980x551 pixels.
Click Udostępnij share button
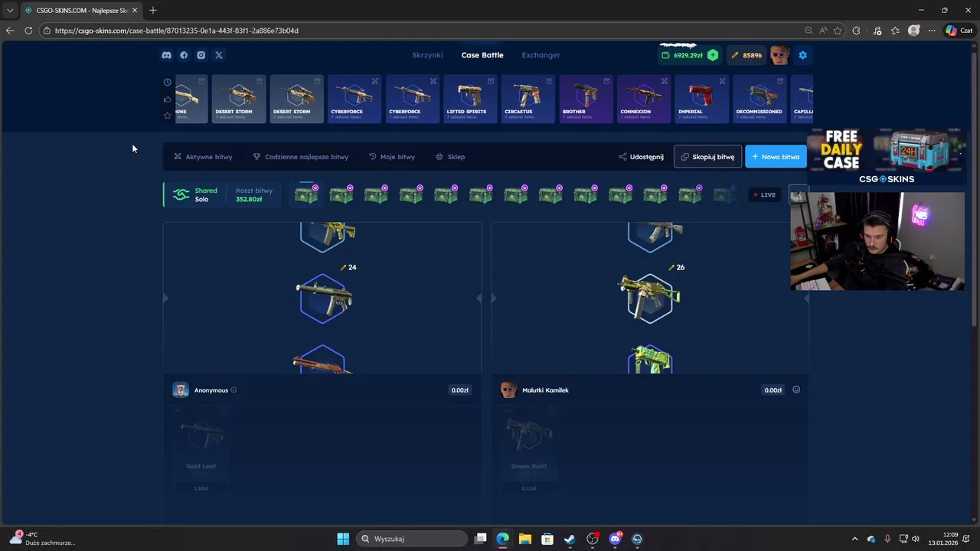tap(641, 157)
